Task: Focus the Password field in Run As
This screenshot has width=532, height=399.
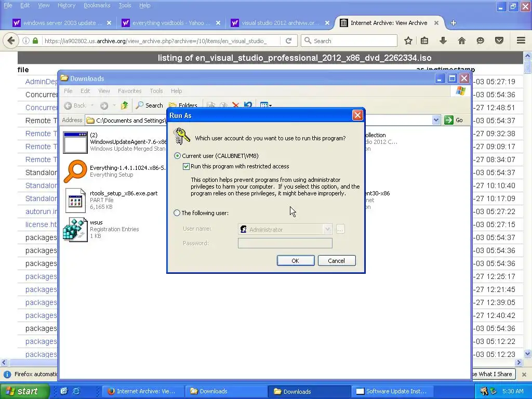Action: 285,243
